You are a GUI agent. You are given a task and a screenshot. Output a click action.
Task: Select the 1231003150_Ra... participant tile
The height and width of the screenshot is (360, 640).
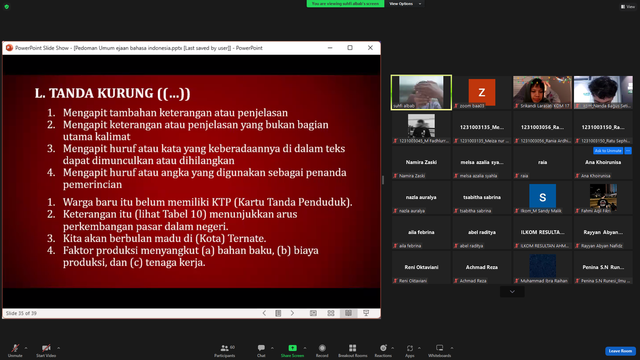(603, 127)
